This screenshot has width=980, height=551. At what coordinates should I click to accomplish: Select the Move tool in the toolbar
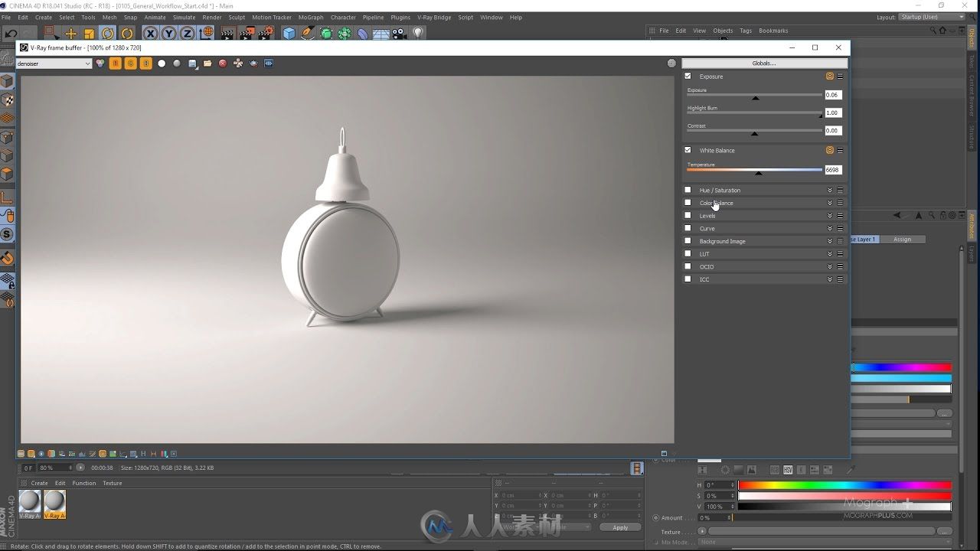70,33
